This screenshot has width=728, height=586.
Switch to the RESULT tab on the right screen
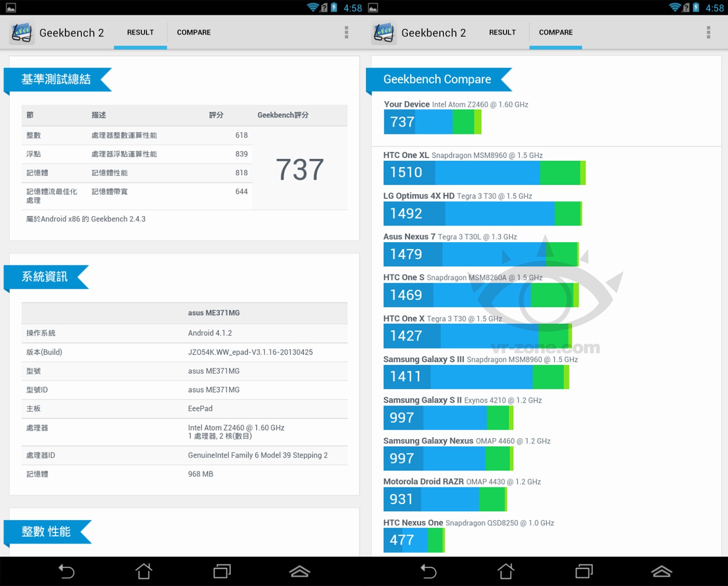coord(502,33)
